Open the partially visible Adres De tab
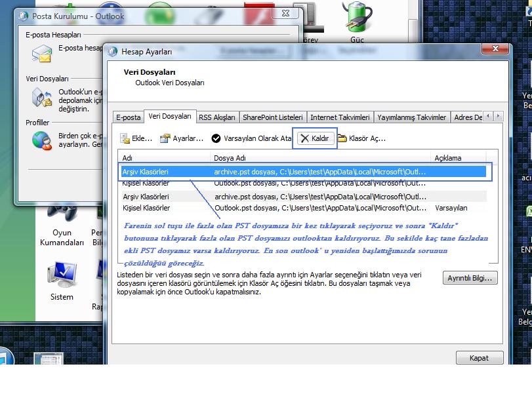Image resolution: width=532 pixels, height=396 pixels. click(x=467, y=117)
